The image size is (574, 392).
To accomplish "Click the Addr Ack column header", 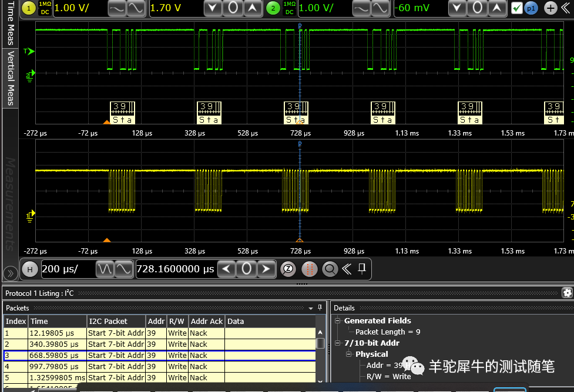I will click(206, 321).
